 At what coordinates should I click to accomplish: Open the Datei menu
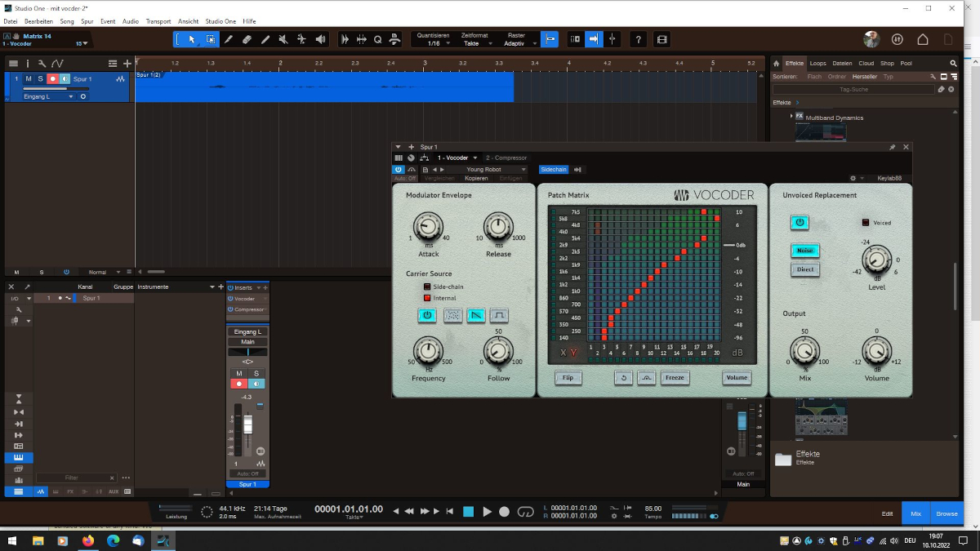pos(11,21)
